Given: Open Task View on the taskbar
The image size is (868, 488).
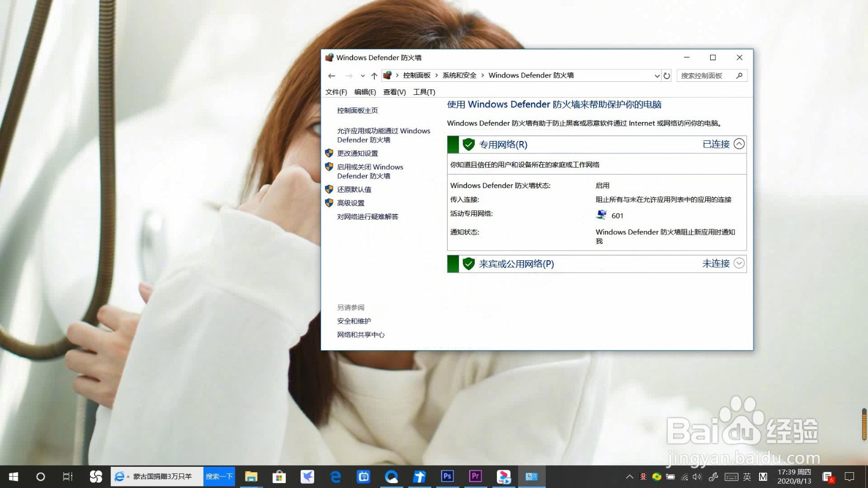Looking at the screenshot, I should (67, 477).
